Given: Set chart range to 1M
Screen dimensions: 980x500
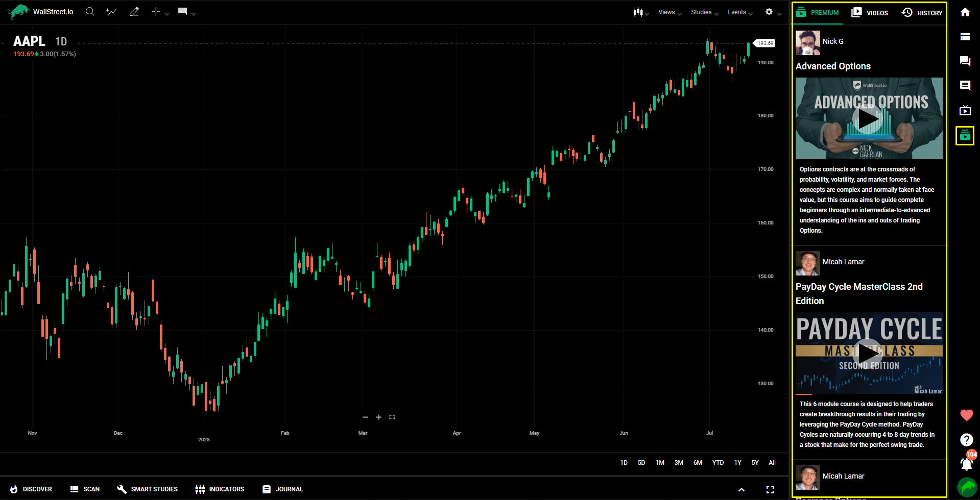Looking at the screenshot, I should pyautogui.click(x=660, y=463).
